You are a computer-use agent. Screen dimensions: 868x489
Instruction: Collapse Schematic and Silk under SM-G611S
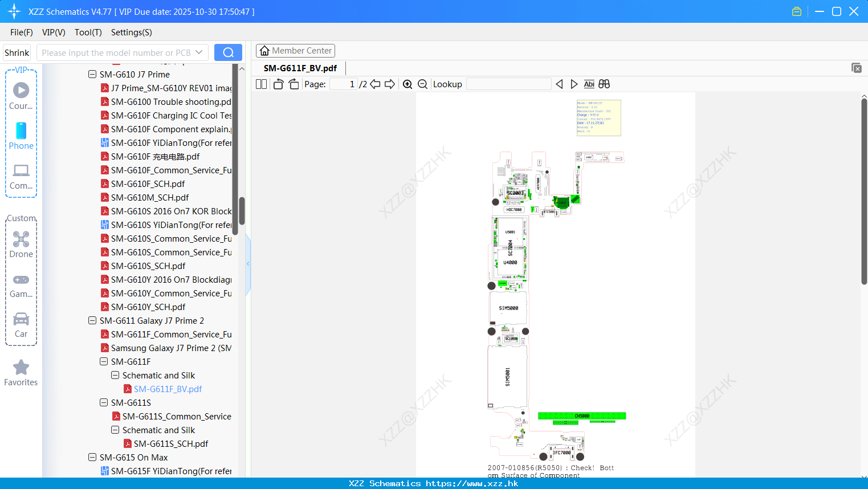[x=115, y=430]
